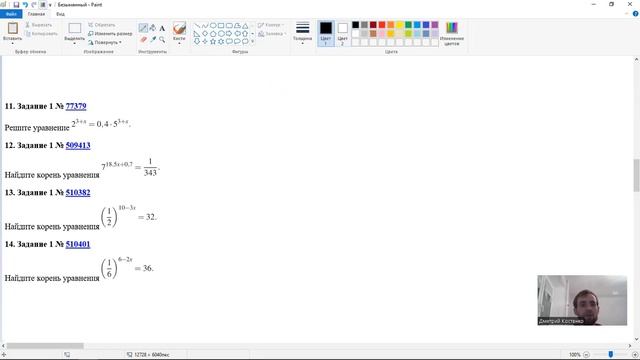Viewport: 640px width, 360px height.
Task: Open task link 510401
Action: coord(78,244)
